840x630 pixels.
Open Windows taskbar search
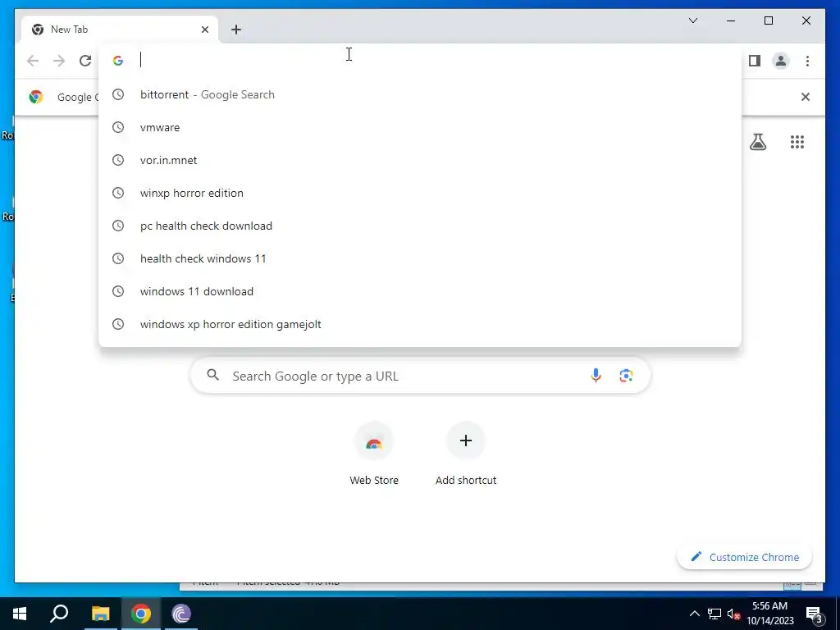point(59,614)
